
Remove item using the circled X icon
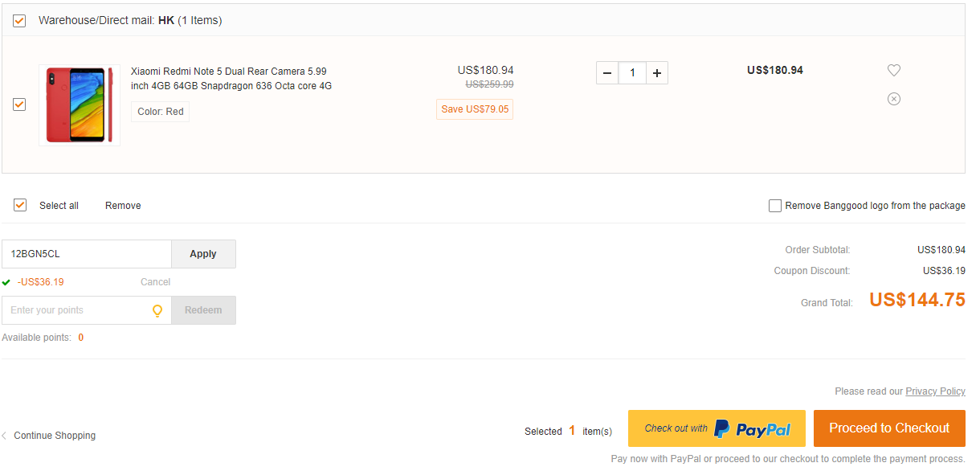coord(894,99)
